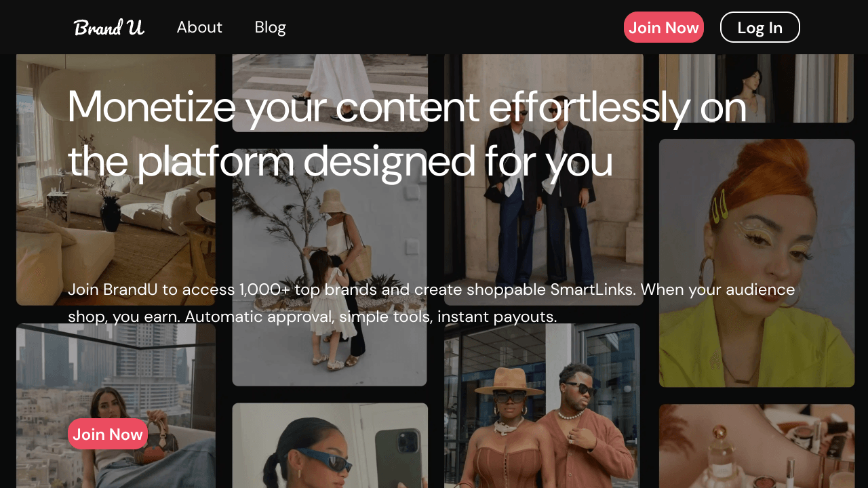Open the white skirt crosswalk photo

(330, 93)
